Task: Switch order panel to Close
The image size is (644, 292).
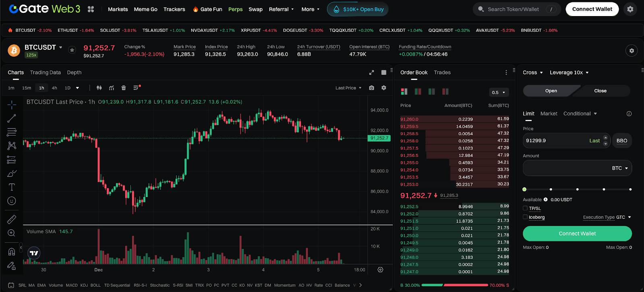Action: tap(600, 91)
